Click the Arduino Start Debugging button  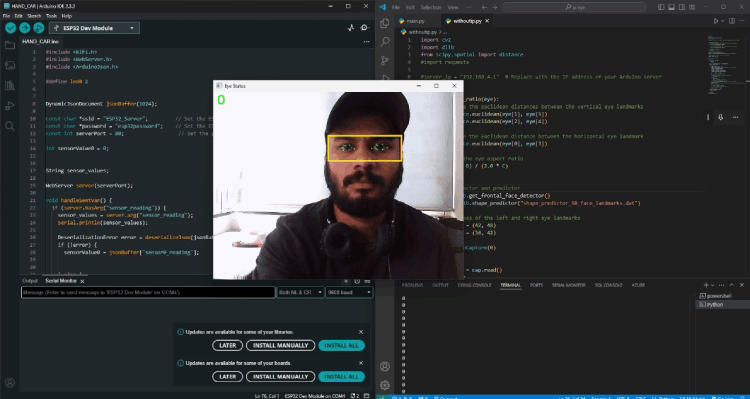[39, 28]
